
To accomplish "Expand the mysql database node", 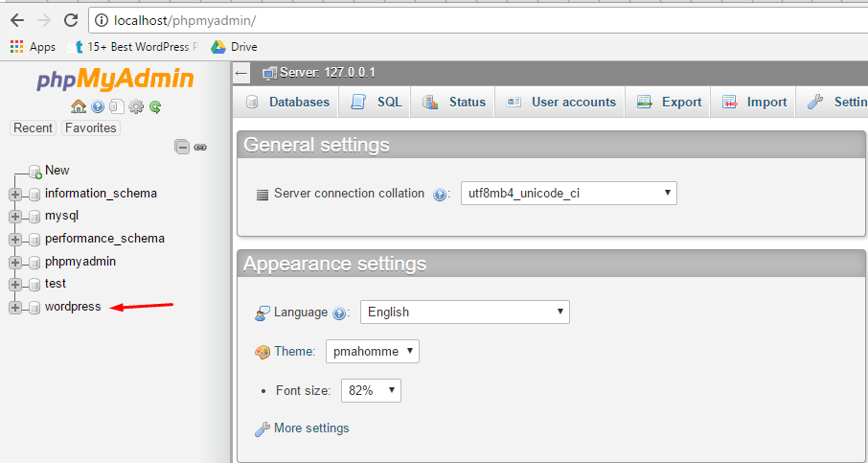I will click(15, 217).
